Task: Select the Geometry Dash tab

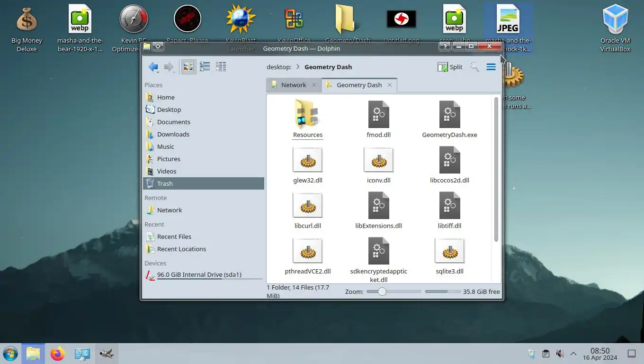Action: [359, 85]
